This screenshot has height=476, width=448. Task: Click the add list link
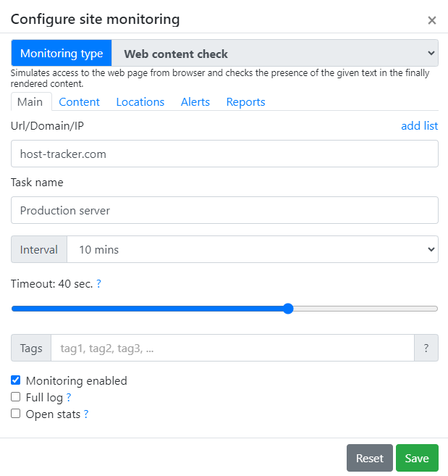pyautogui.click(x=420, y=125)
